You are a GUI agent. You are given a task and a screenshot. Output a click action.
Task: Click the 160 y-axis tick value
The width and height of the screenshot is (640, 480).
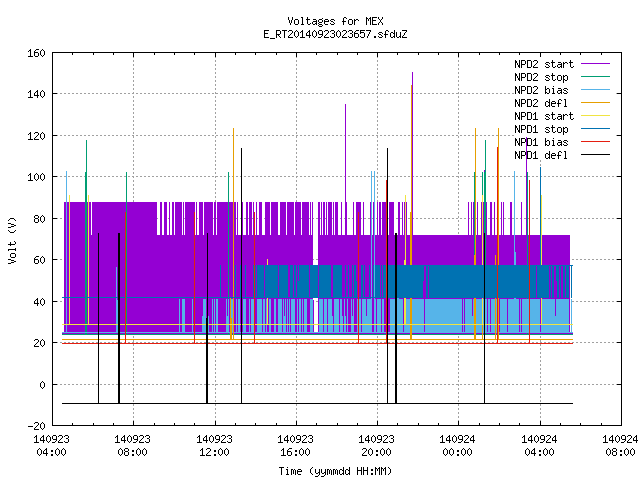coord(36,53)
